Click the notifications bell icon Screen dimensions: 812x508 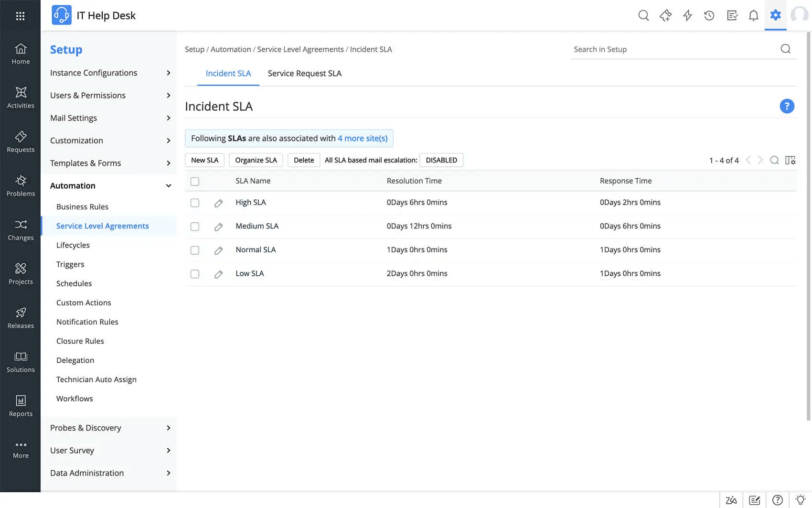753,16
